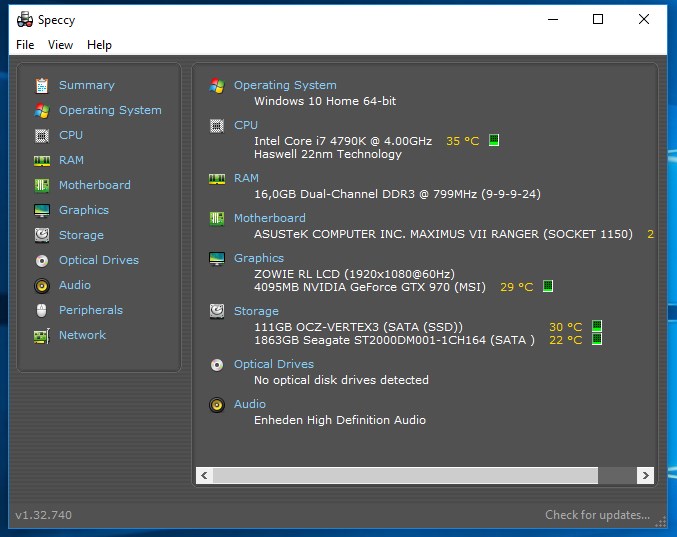Viewport: 677px width, 537px height.
Task: Select the Peripherals mouse icon
Action: pyautogui.click(x=41, y=310)
